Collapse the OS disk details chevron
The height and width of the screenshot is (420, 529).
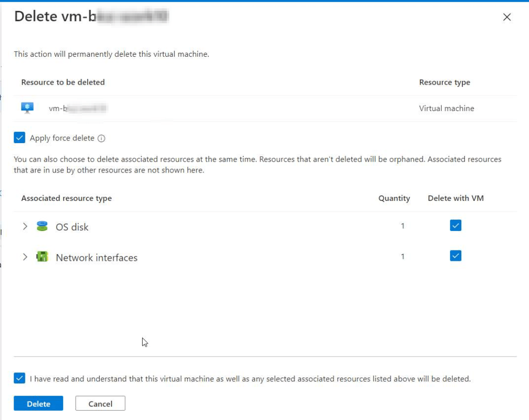[x=25, y=226]
